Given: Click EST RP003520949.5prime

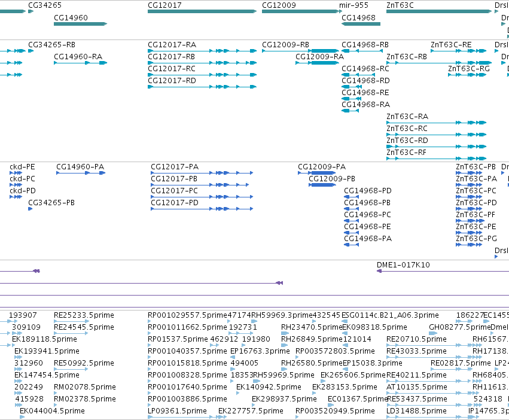Looking at the screenshot, I should [x=335, y=411].
